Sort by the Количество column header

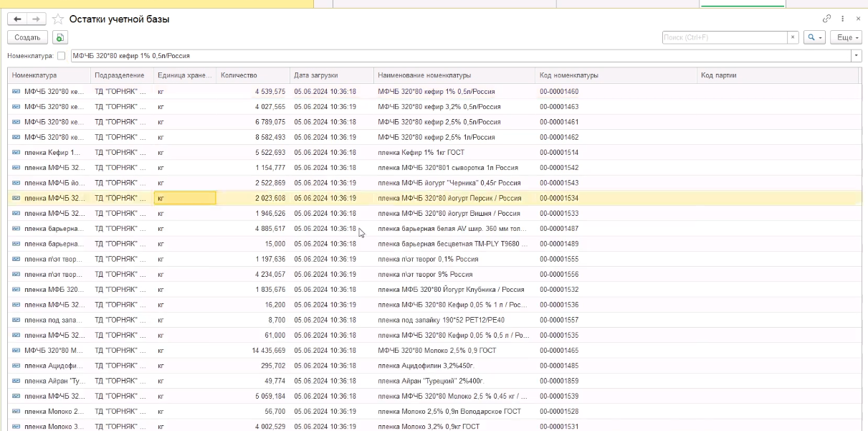tap(253, 75)
